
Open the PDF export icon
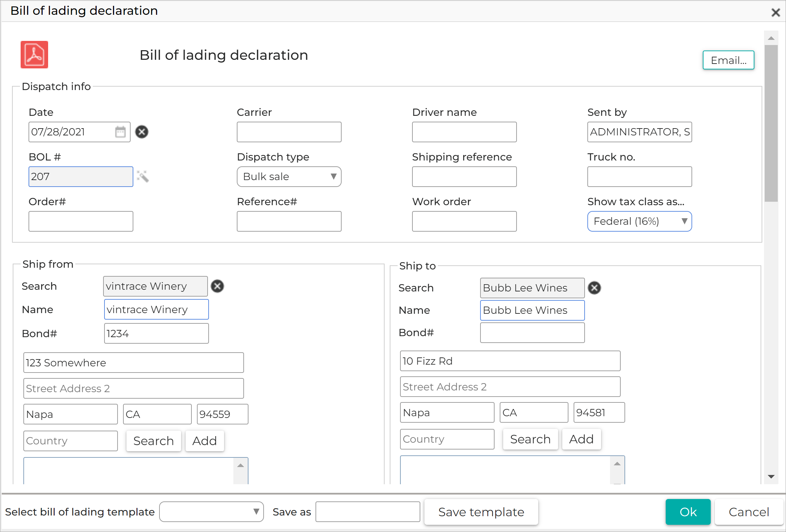[x=34, y=55]
